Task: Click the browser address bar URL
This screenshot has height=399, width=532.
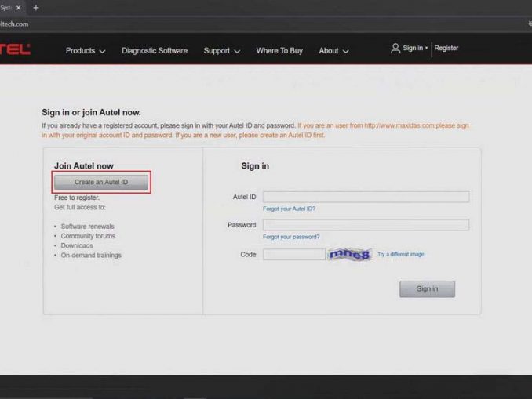Action: click(14, 24)
